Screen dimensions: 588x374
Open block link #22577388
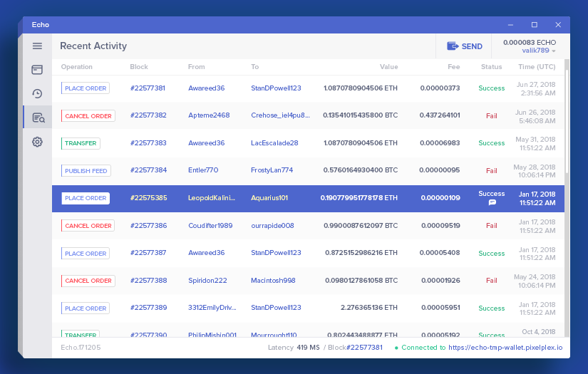(x=148, y=280)
